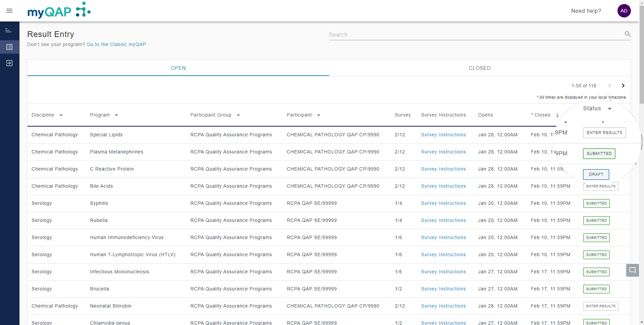644x325 pixels.
Task: Open the AD user avatar menu
Action: pos(624,11)
